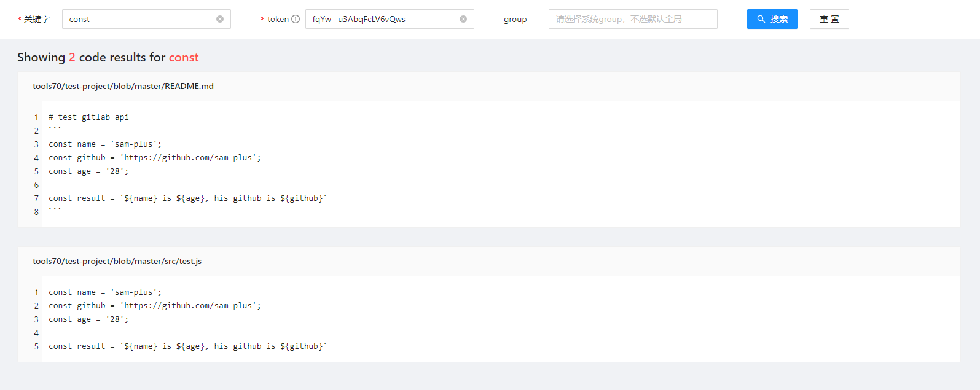Click the reset button
The image size is (980, 390).
(829, 19)
